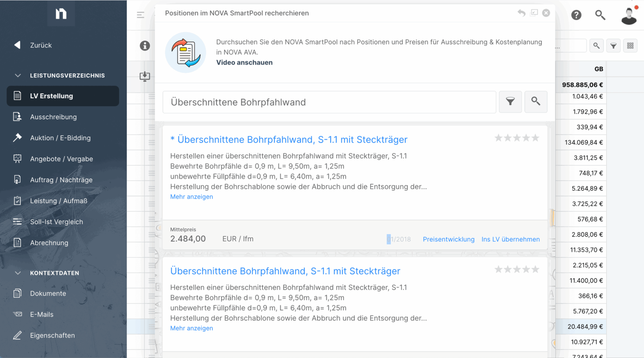The width and height of the screenshot is (644, 358).
Task: Open Preisentwicklung for first result
Action: [x=448, y=239]
